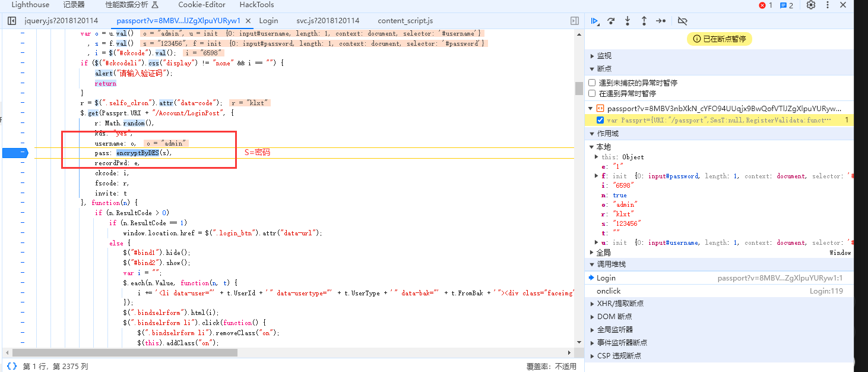Deactivate all breakpoints icon
868x372 pixels.
tap(682, 21)
